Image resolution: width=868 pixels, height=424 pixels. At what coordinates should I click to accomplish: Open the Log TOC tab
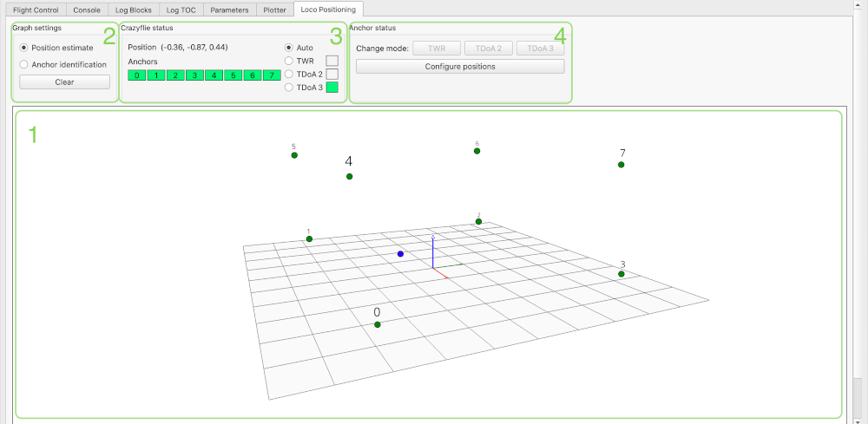pyautogui.click(x=181, y=10)
